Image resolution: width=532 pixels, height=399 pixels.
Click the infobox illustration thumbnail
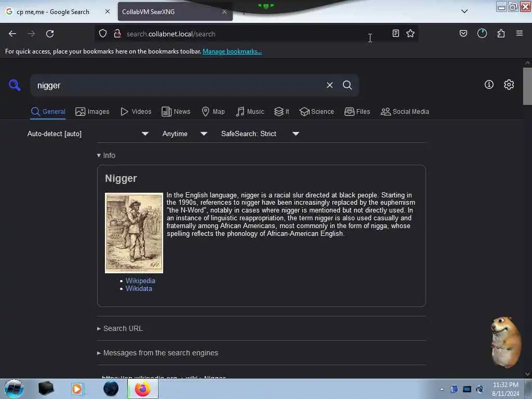pyautogui.click(x=134, y=233)
